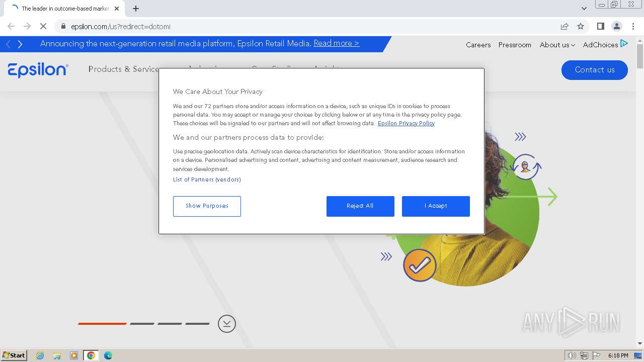Click the browser forward arrow
This screenshot has height=362, width=644.
click(x=27, y=26)
